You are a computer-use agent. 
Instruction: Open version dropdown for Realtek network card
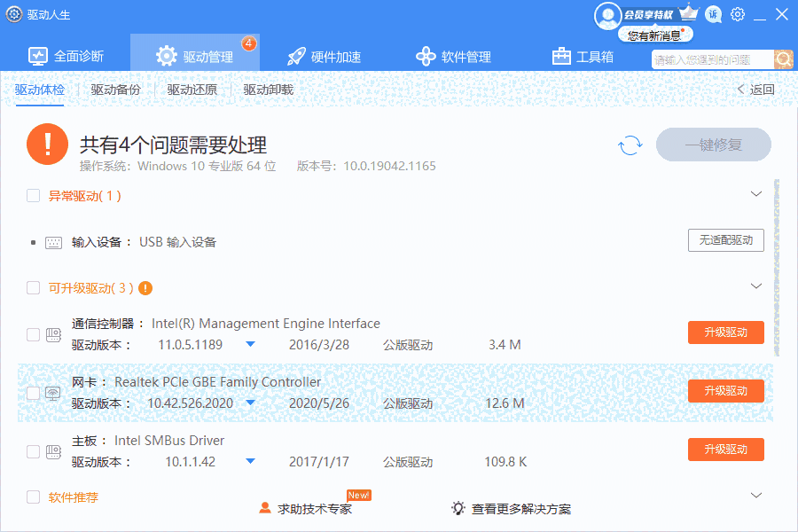tap(250, 403)
